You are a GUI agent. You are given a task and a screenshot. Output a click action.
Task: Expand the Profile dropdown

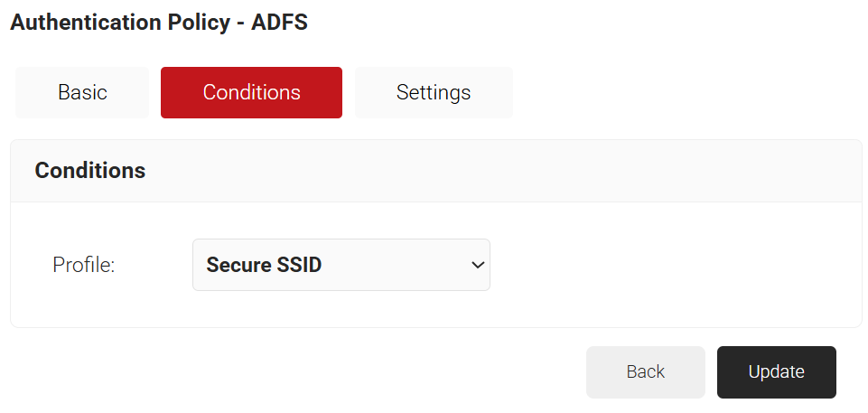click(341, 265)
